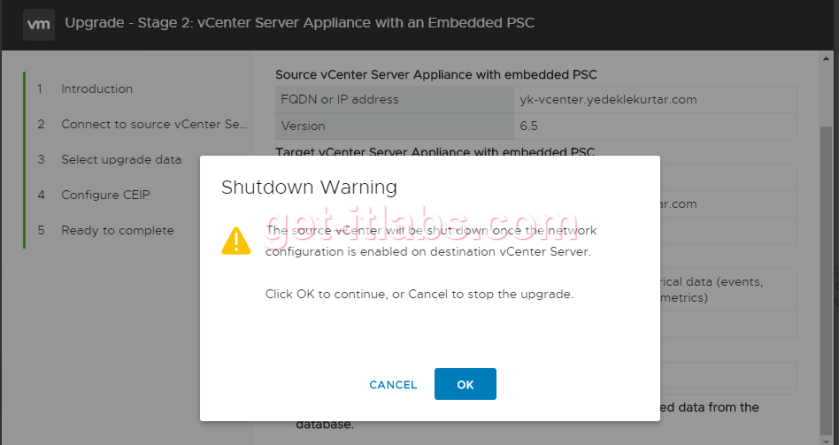Click the Upgrade Stage 2 window title
This screenshot has width=839, height=445.
300,22
